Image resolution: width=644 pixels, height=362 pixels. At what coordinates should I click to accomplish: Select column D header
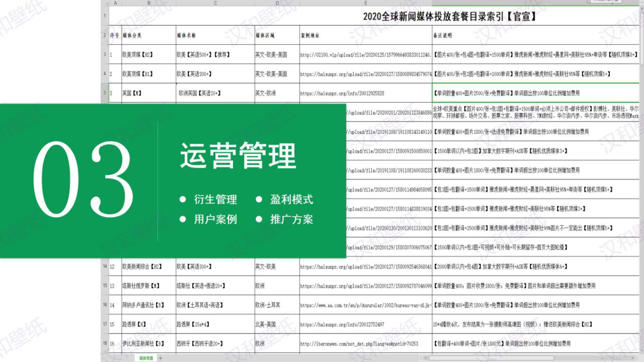pyautogui.click(x=277, y=3)
